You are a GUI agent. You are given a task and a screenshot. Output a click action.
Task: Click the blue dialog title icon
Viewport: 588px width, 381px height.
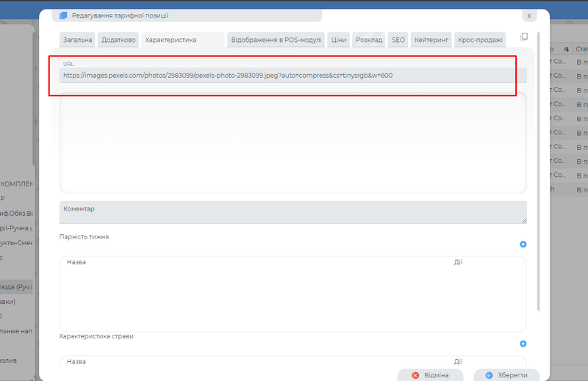tap(63, 15)
